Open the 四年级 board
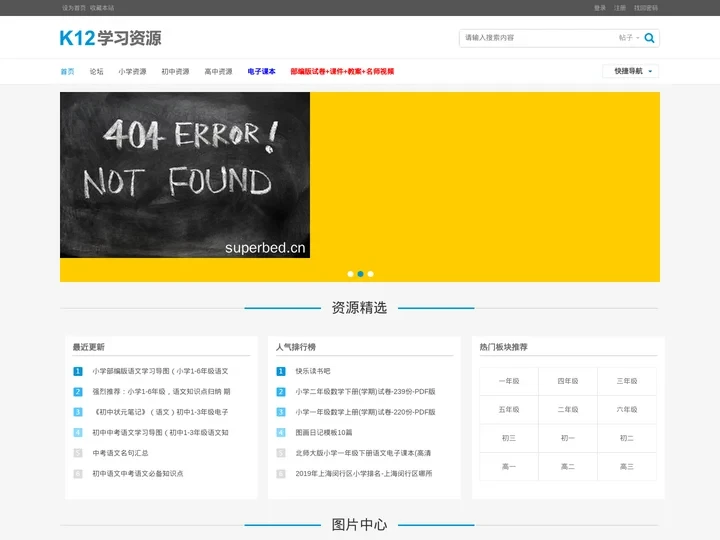 click(568, 381)
